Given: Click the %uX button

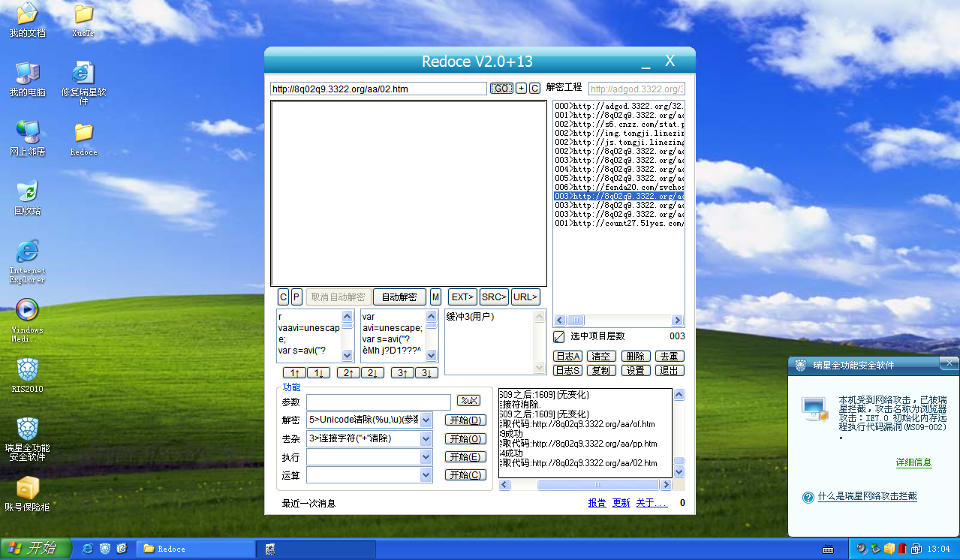Looking at the screenshot, I should coord(468,401).
